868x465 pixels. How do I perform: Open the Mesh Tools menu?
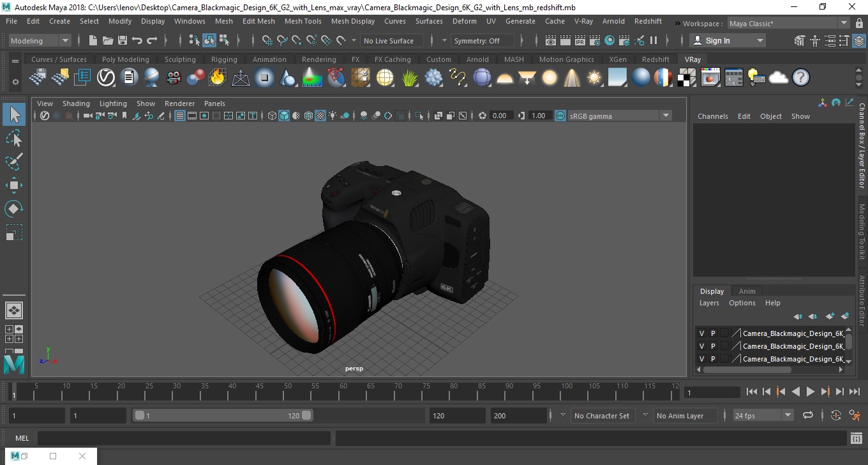[303, 21]
